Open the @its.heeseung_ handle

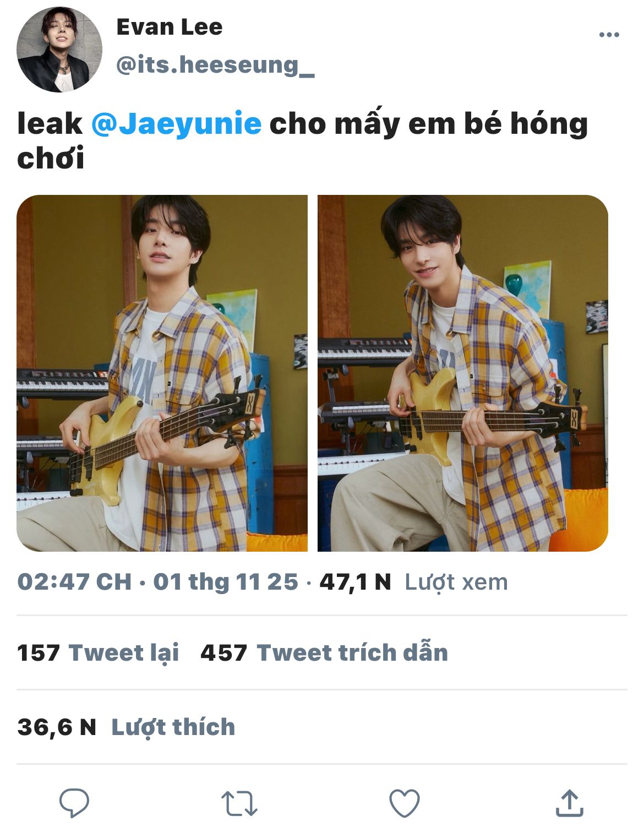[215, 65]
